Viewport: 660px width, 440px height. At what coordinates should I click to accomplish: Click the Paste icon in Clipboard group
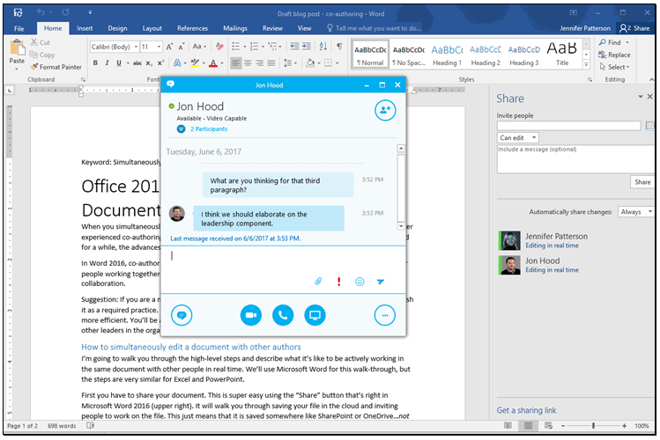pos(17,47)
